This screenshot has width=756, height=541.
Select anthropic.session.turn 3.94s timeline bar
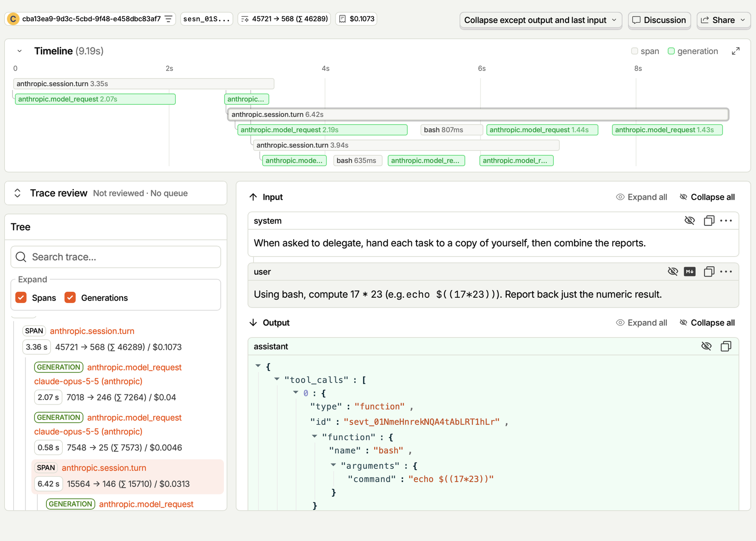406,145
